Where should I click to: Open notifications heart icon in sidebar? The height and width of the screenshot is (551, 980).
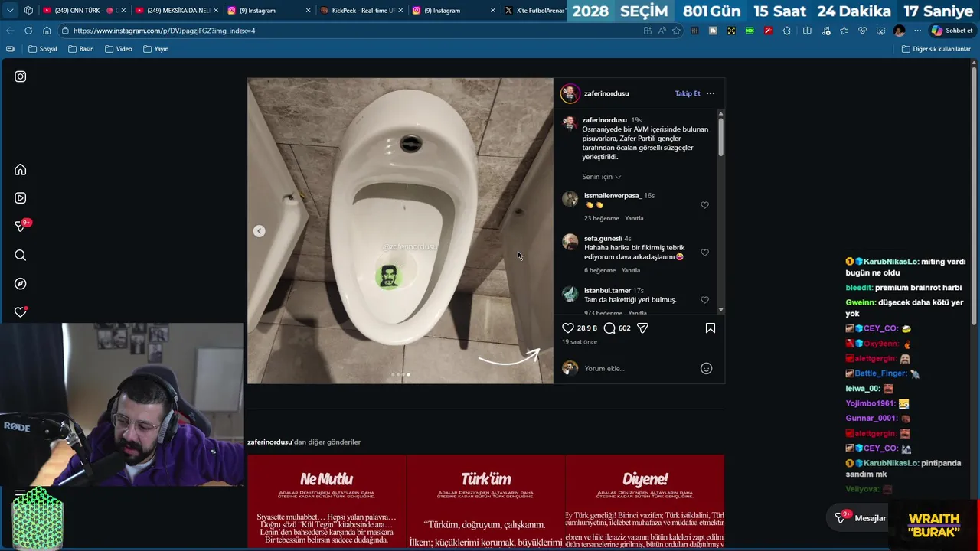coord(21,312)
